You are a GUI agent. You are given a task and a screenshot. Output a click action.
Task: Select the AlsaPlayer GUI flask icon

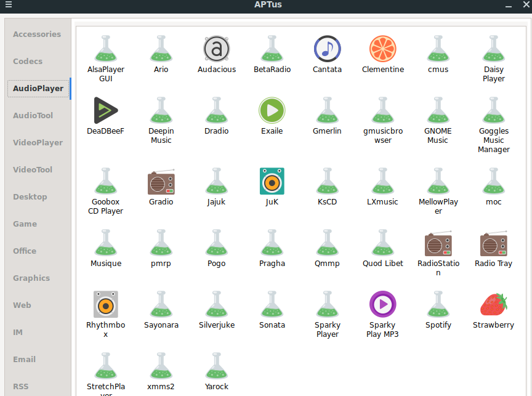(x=105, y=49)
